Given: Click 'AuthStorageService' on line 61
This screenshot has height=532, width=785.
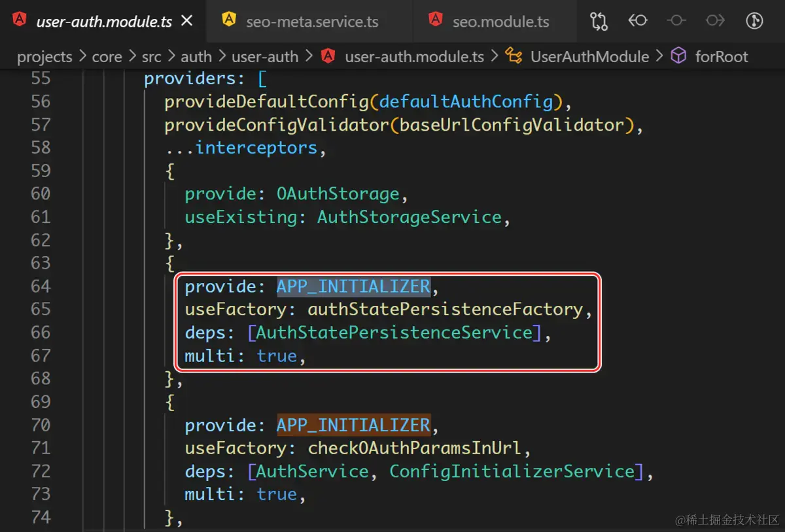Looking at the screenshot, I should (x=410, y=217).
